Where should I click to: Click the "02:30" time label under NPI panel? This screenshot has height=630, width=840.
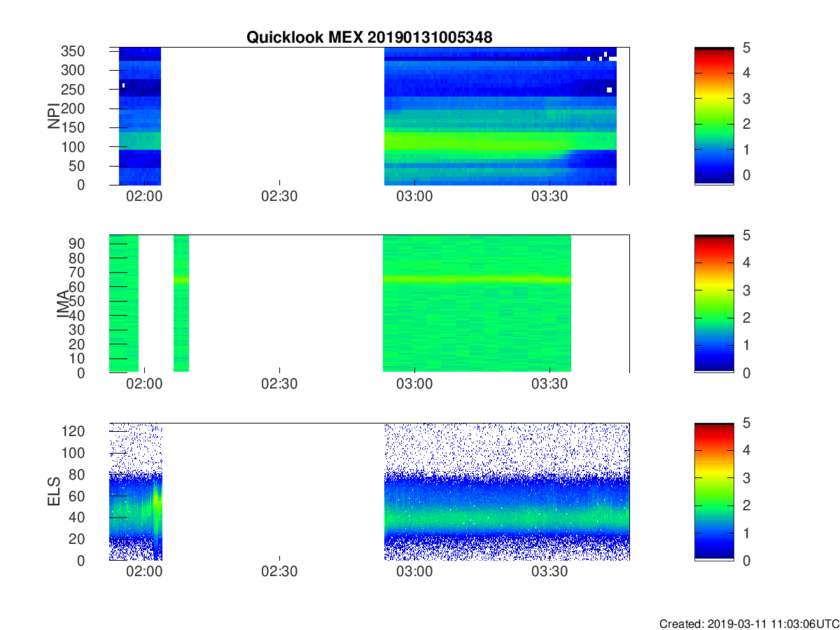(279, 197)
